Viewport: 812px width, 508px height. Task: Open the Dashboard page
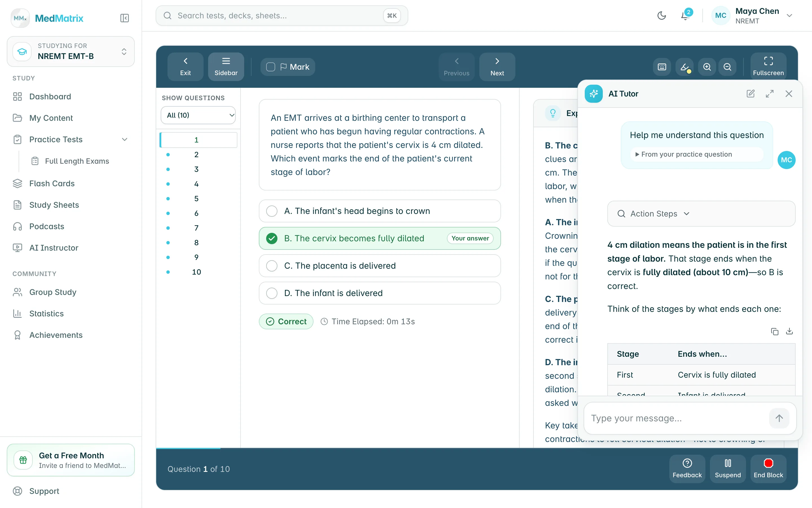[71, 97]
